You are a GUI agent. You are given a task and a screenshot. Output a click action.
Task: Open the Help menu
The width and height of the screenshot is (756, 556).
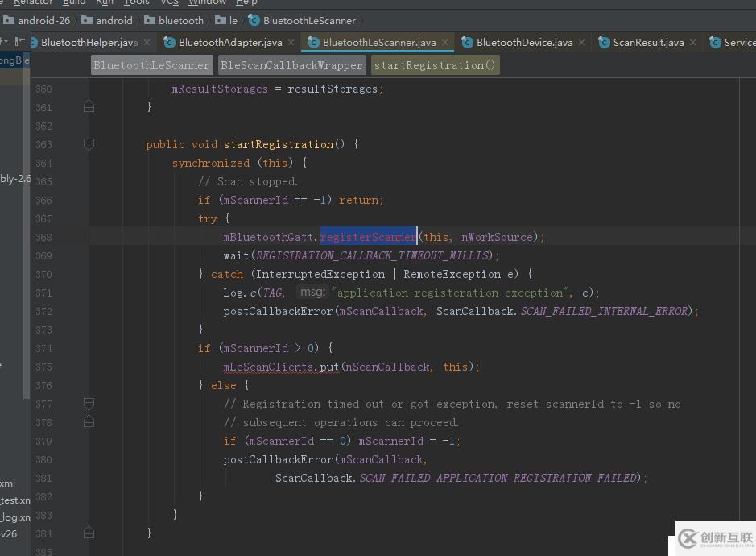tap(246, 2)
